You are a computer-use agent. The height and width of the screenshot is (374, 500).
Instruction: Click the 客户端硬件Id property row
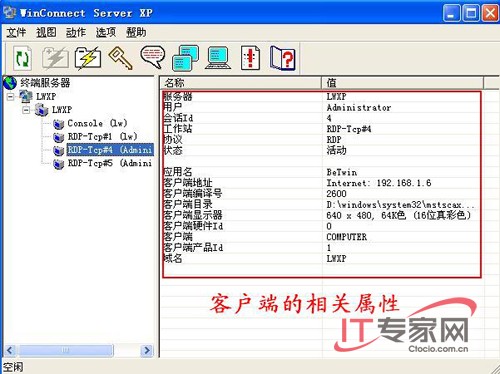pyautogui.click(x=322, y=226)
